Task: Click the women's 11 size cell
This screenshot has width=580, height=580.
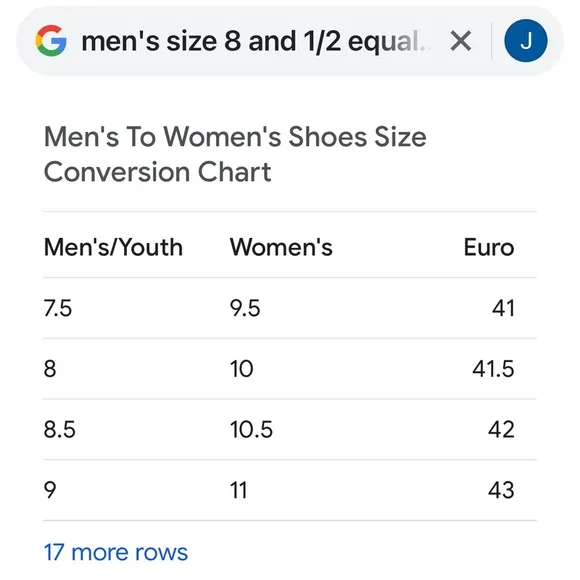Action: (x=238, y=490)
